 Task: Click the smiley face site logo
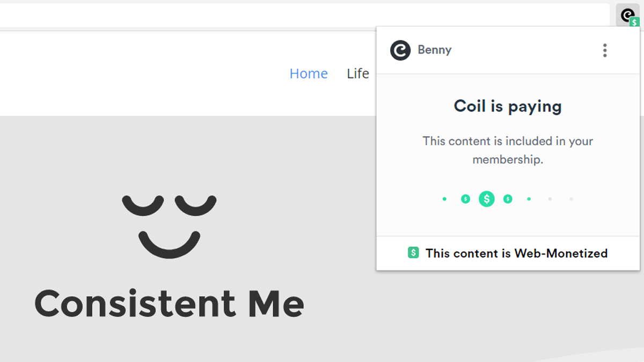point(169,226)
